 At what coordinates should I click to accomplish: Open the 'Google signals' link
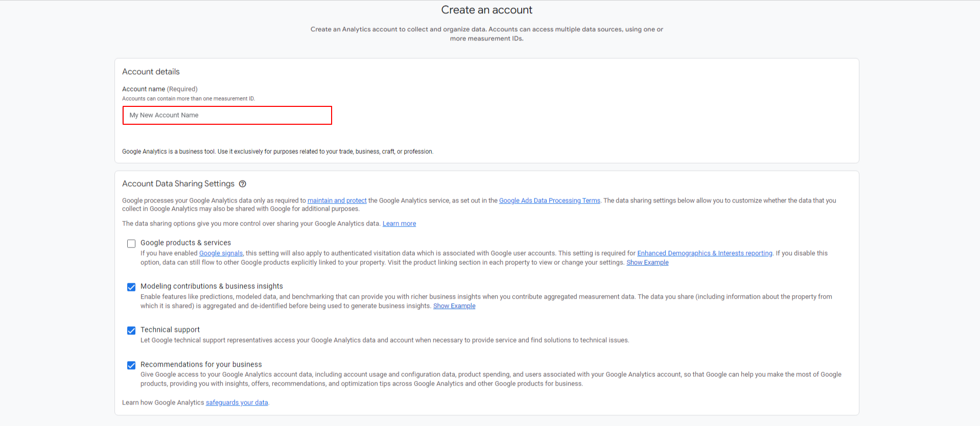[x=221, y=253]
